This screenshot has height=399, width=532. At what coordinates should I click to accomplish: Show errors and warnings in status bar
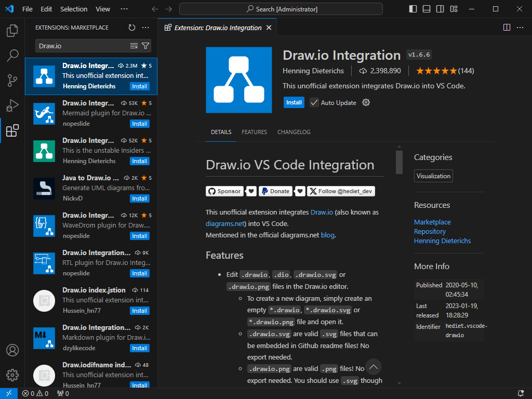[35, 393]
